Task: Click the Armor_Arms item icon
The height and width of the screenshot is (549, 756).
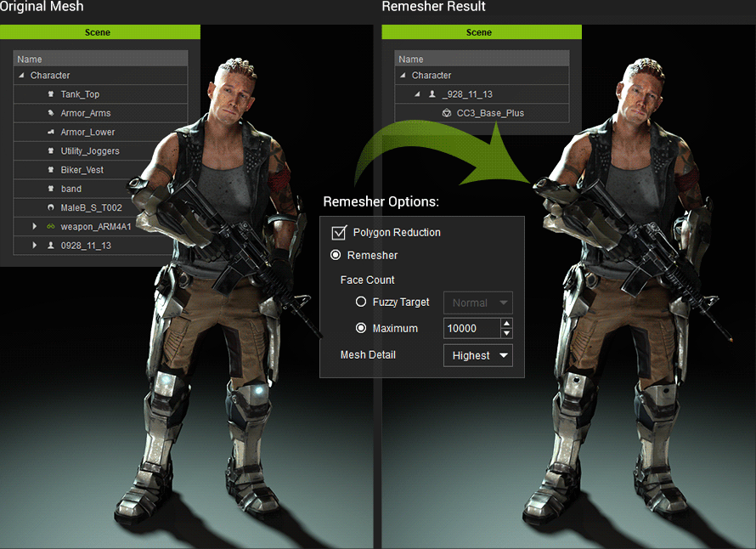Action: 51,113
